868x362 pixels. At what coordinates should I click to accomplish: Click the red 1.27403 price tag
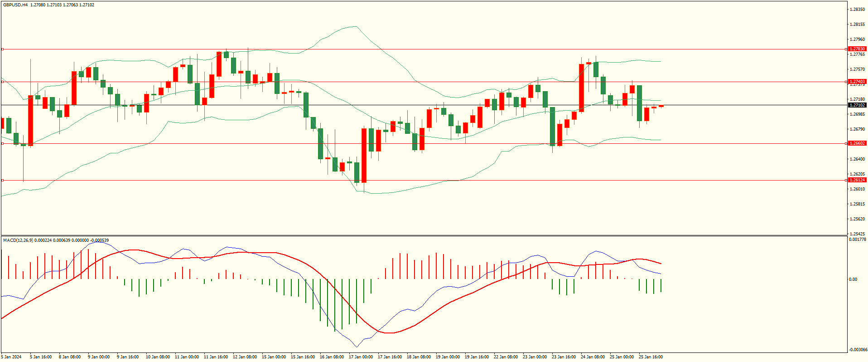coord(857,82)
